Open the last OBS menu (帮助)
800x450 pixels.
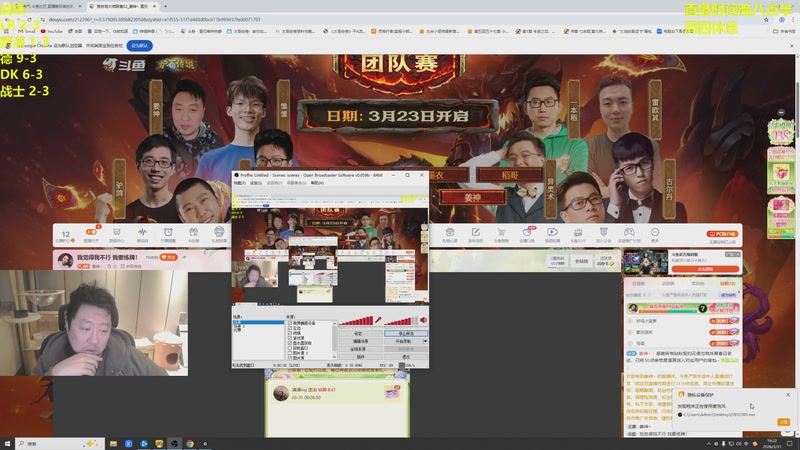coord(317,183)
